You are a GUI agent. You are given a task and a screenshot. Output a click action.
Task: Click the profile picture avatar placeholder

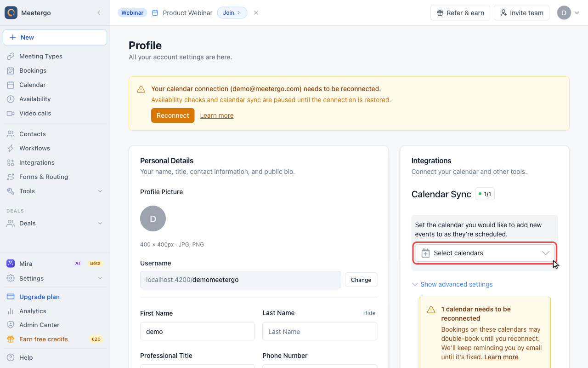(153, 218)
